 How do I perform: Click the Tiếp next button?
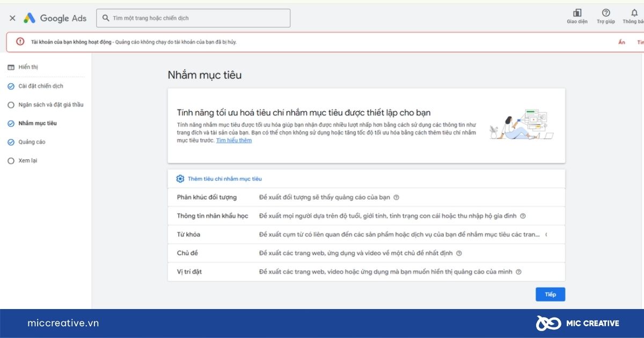point(550,295)
